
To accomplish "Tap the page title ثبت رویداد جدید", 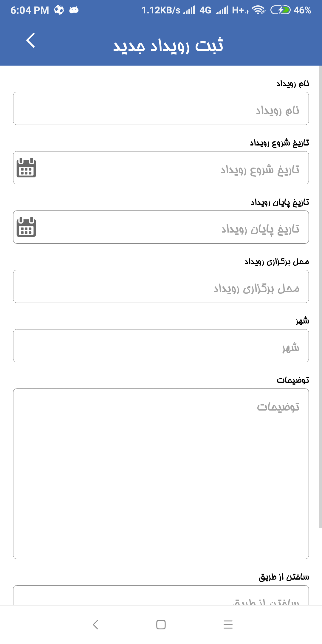I will click(x=168, y=45).
